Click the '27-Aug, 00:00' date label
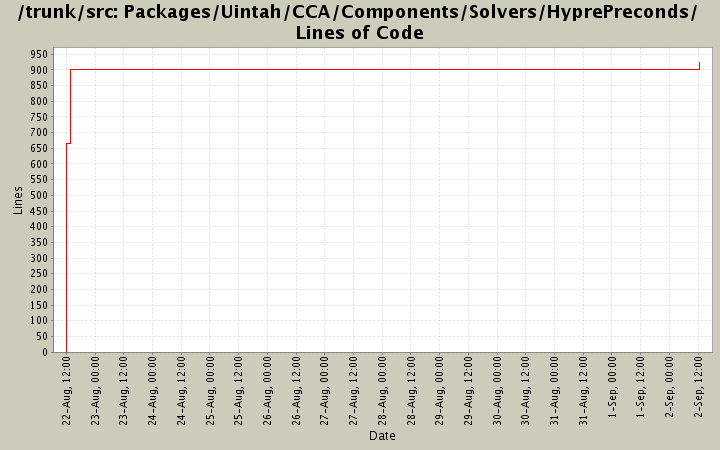The height and width of the screenshot is (450, 720). tap(325, 390)
